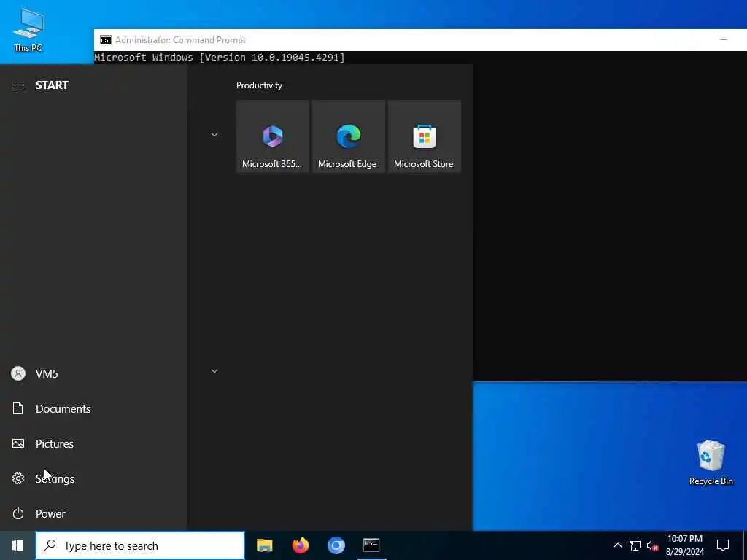747x560 pixels.
Task: Expand the upper chevron in Start app list
Action: tap(214, 135)
